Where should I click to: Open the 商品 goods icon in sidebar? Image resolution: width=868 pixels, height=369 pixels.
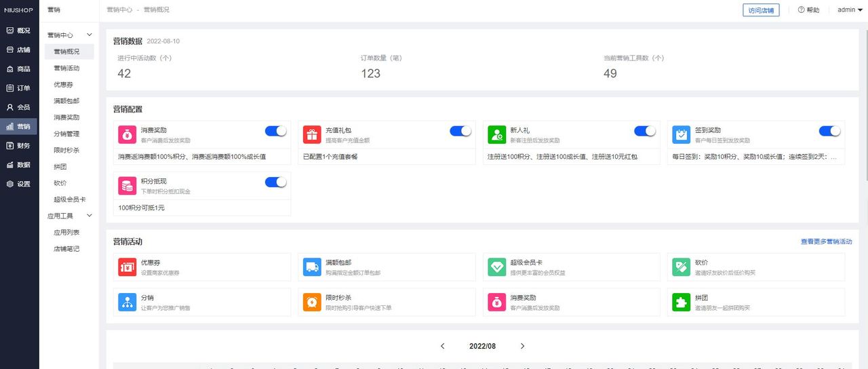pos(9,69)
